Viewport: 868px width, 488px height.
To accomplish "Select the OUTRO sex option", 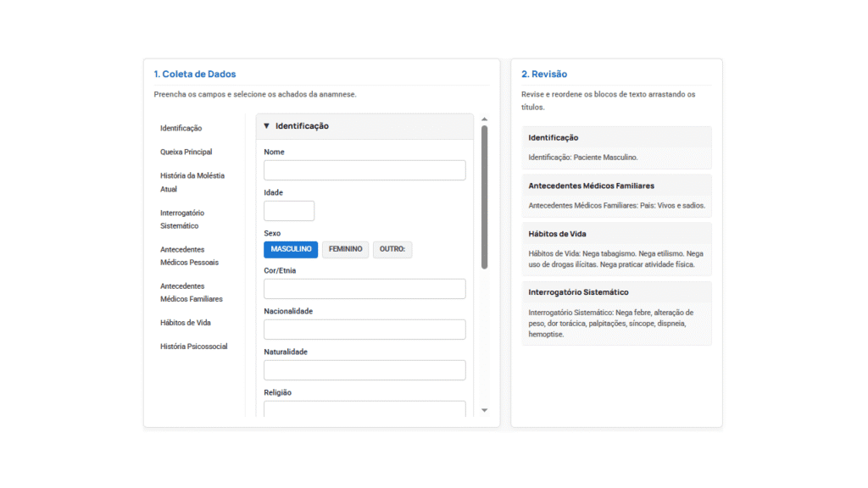I will click(x=392, y=249).
